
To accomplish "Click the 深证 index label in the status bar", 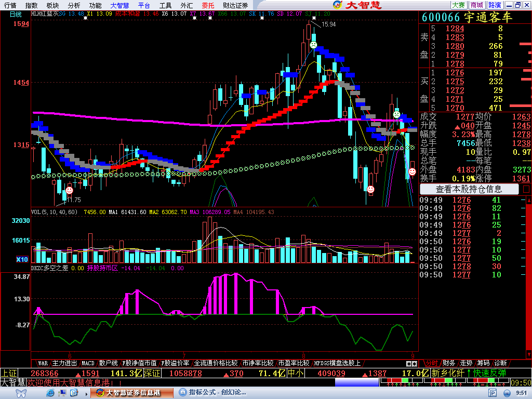I will [x=152, y=374].
